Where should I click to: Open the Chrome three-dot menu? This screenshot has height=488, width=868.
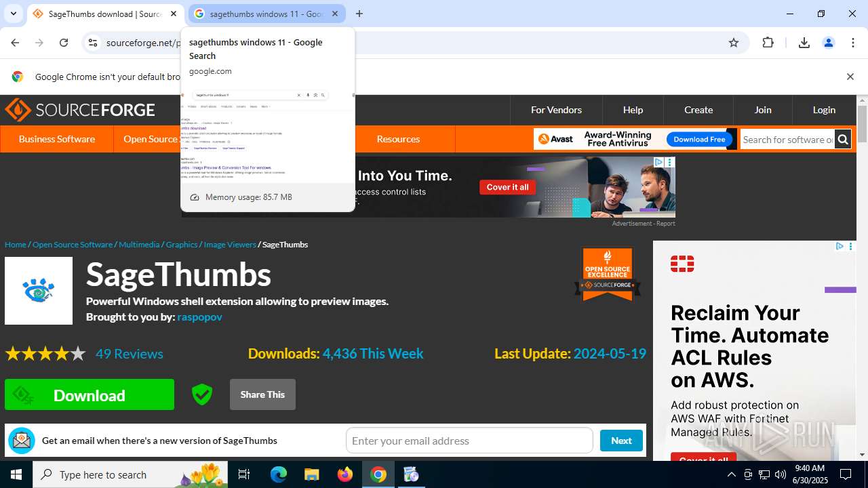click(853, 43)
